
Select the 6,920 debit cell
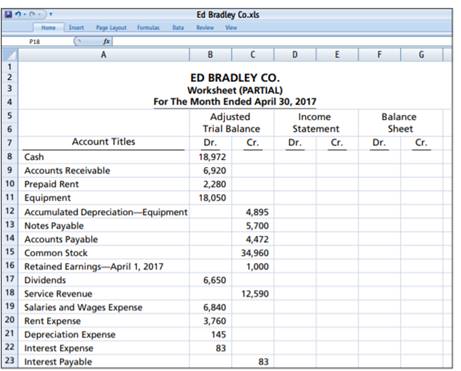[210, 171]
